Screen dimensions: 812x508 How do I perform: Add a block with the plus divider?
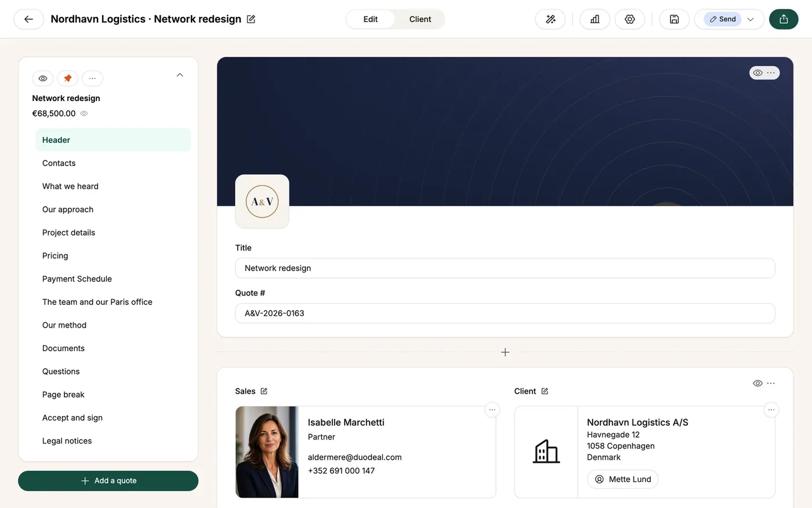pos(505,352)
